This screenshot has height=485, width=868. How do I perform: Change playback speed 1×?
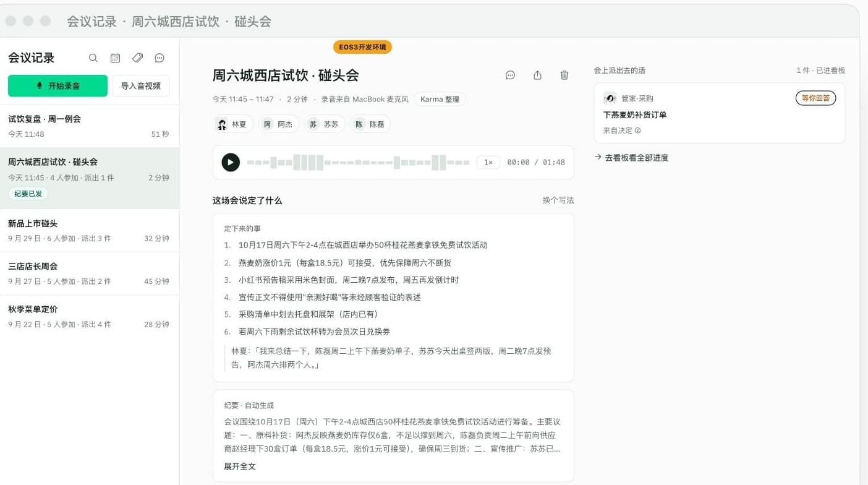pos(488,163)
